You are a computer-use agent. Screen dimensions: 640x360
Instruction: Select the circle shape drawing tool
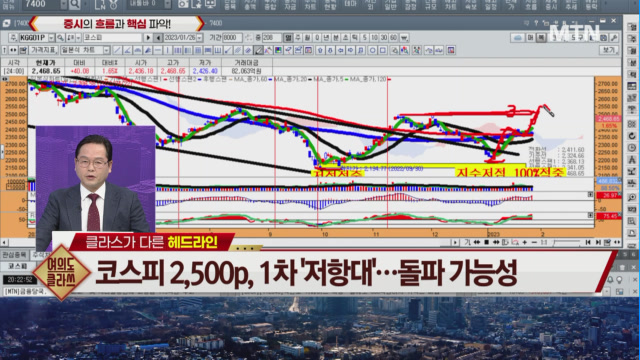[373, 50]
